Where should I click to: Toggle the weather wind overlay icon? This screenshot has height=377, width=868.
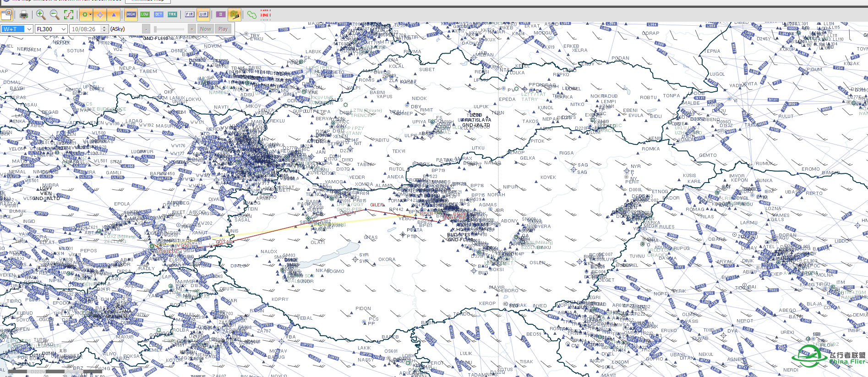pyautogui.click(x=235, y=15)
